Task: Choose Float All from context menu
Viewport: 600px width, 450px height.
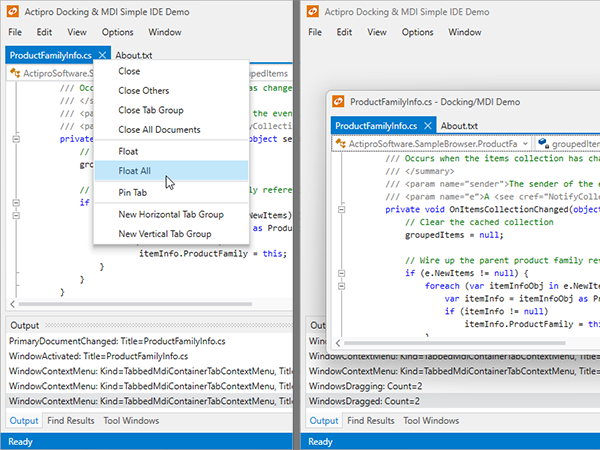Action: (x=135, y=171)
